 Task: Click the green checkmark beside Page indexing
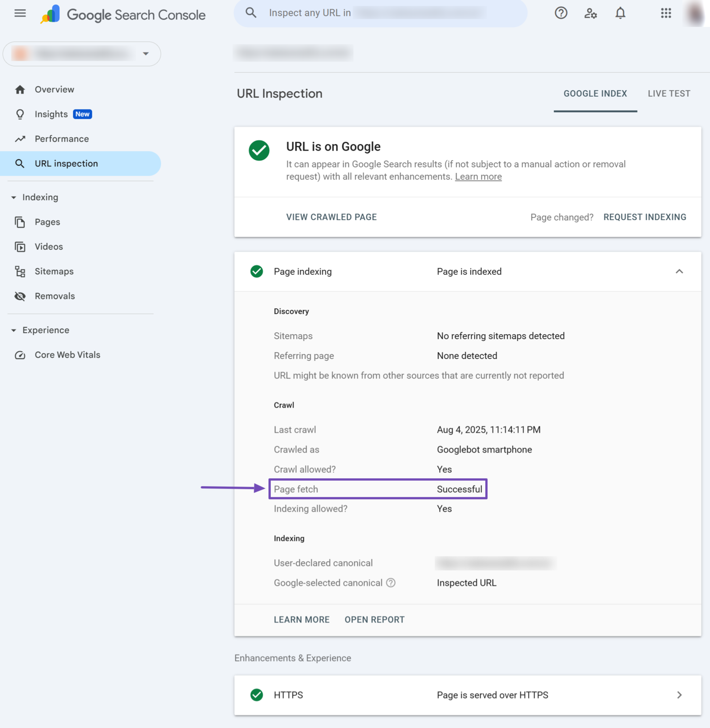[x=257, y=272]
